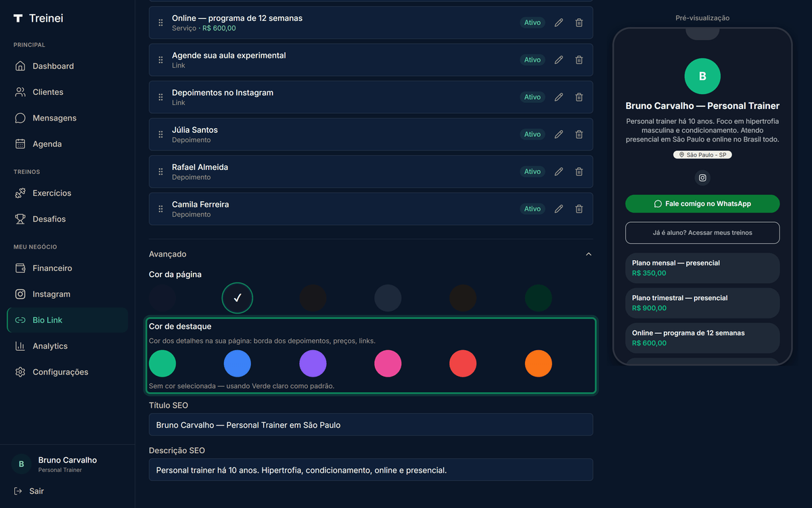The height and width of the screenshot is (508, 812).
Task: Toggle Ativo status for Agende sua aula experimental
Action: pyautogui.click(x=533, y=60)
